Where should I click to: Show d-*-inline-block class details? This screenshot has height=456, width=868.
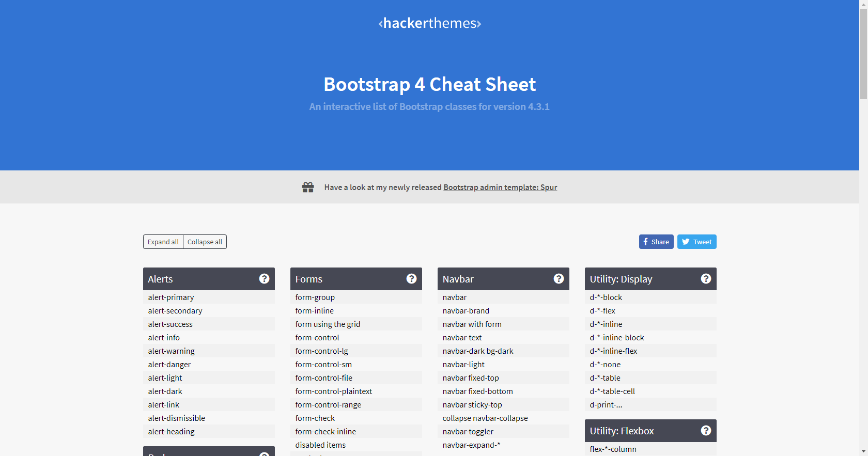point(650,337)
